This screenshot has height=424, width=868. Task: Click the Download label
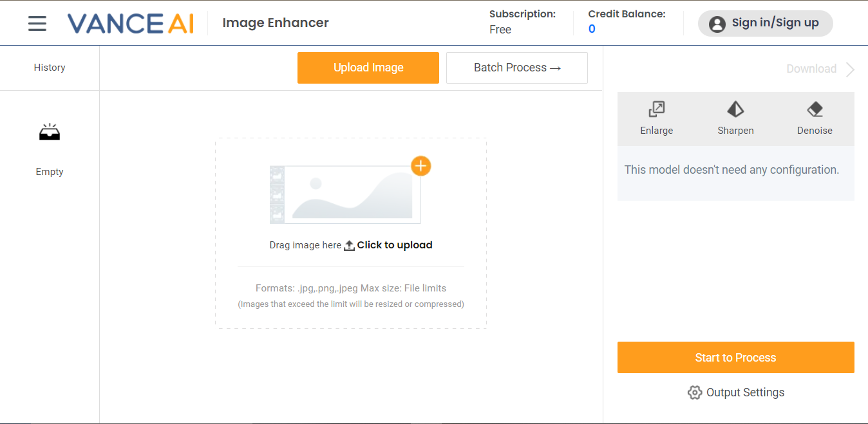coord(811,69)
